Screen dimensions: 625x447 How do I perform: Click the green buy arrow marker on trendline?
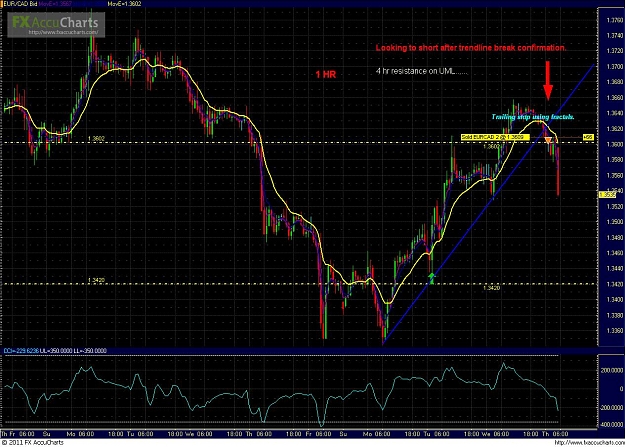(432, 278)
